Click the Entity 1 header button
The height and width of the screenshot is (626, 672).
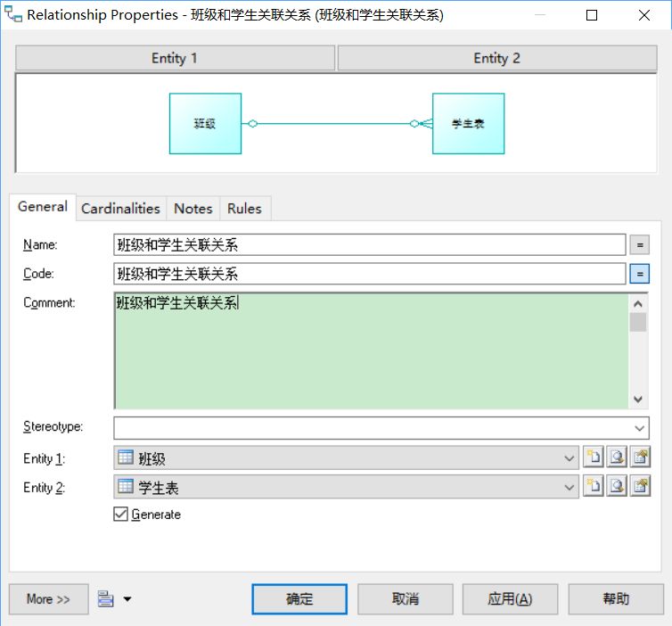click(175, 58)
